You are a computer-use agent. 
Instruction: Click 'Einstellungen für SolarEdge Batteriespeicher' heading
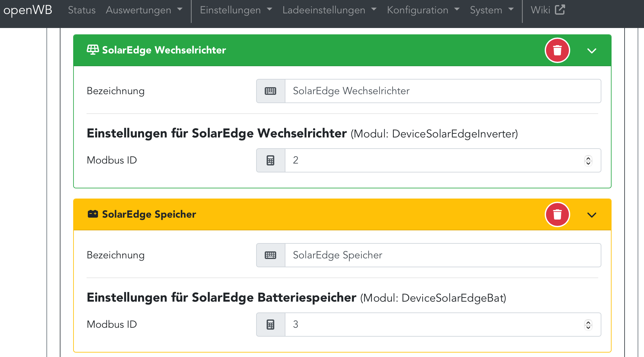point(221,297)
